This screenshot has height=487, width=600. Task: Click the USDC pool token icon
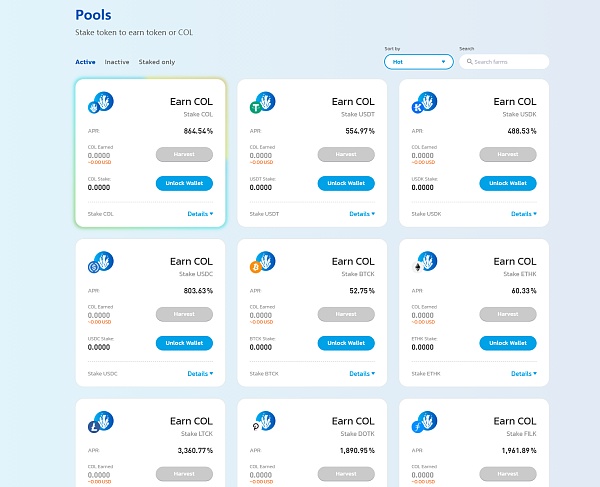point(100,263)
